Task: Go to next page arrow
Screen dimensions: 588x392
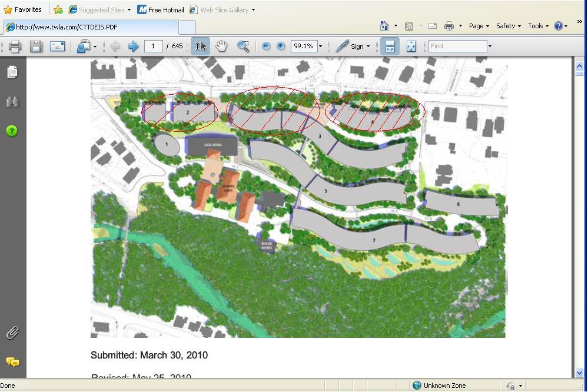Action: coord(133,46)
